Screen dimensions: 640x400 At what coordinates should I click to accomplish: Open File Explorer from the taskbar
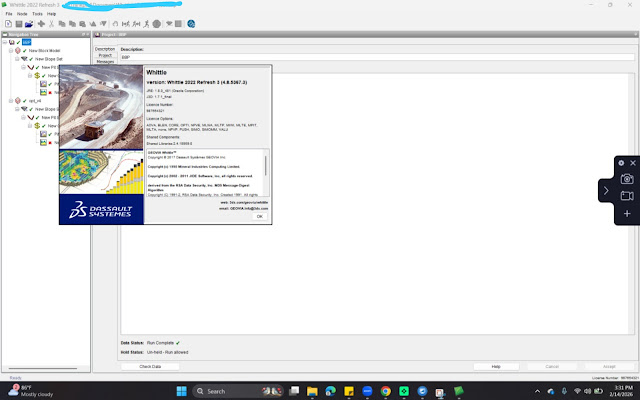(312, 391)
